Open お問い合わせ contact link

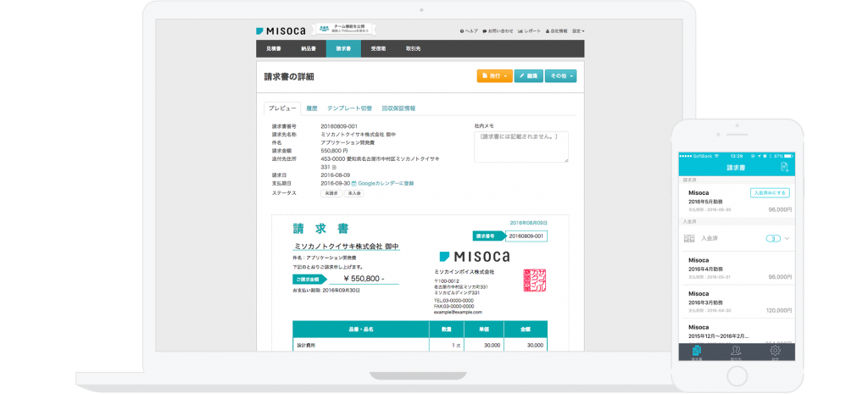click(498, 31)
